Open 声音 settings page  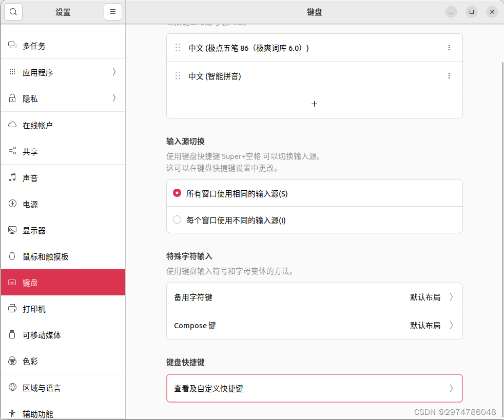click(63, 177)
